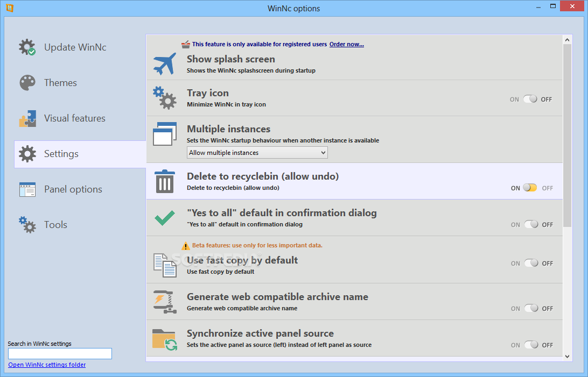Click the Multiple instances heading
Viewport: 588px width, 377px height.
tap(228, 129)
